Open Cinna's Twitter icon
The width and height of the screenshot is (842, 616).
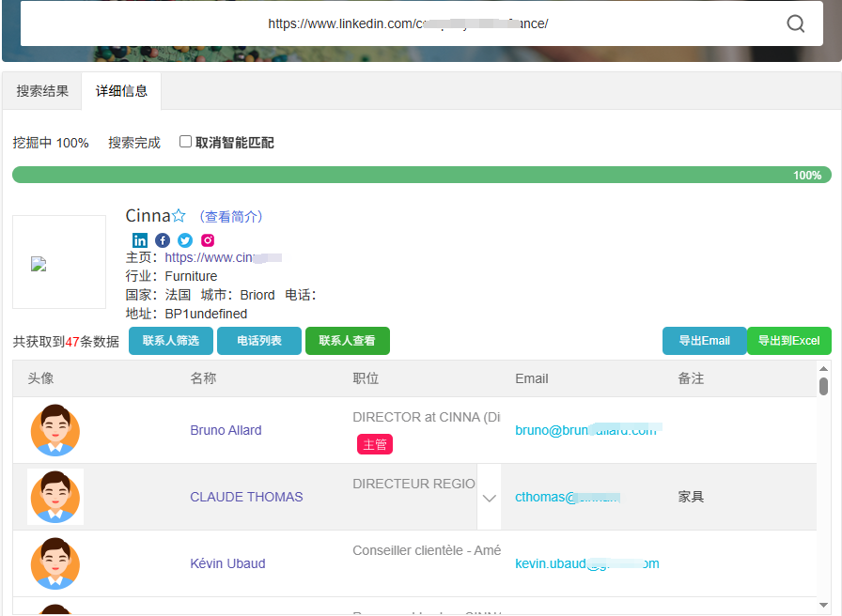[185, 240]
